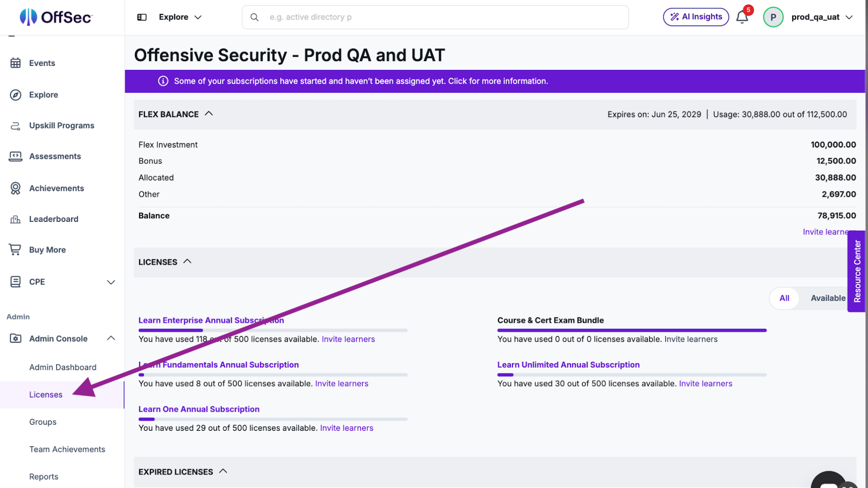Open Learn Enterprise Annual Subscription
Image resolution: width=868 pixels, height=488 pixels.
tap(211, 320)
